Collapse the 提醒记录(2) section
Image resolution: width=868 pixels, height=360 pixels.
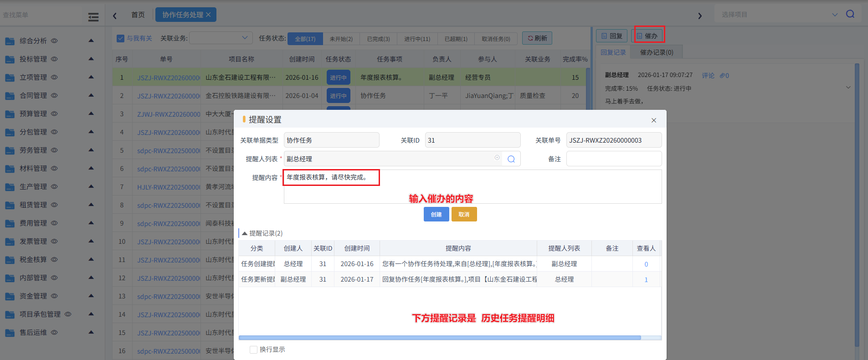pos(245,233)
